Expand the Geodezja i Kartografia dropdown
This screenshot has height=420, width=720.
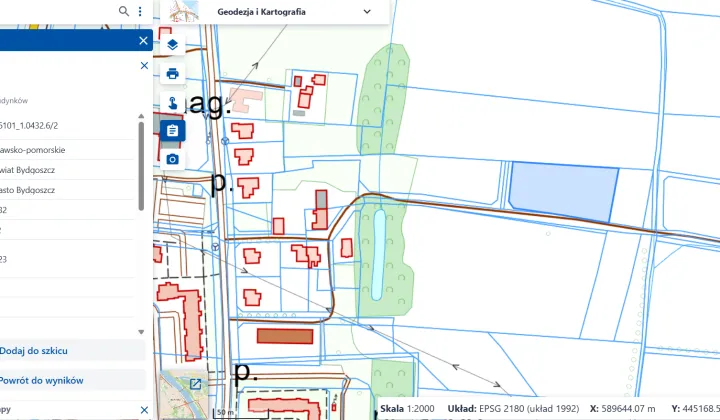coord(367,11)
